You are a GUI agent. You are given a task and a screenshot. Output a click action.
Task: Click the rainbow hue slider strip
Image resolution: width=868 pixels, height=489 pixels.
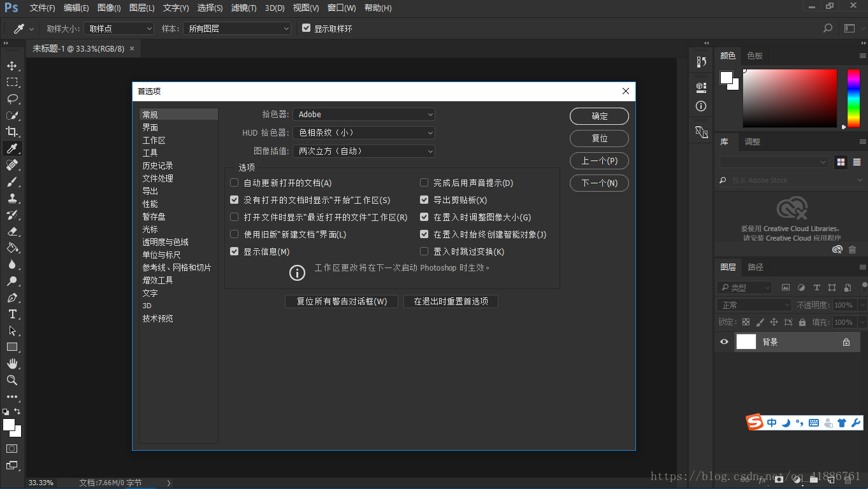tap(853, 98)
